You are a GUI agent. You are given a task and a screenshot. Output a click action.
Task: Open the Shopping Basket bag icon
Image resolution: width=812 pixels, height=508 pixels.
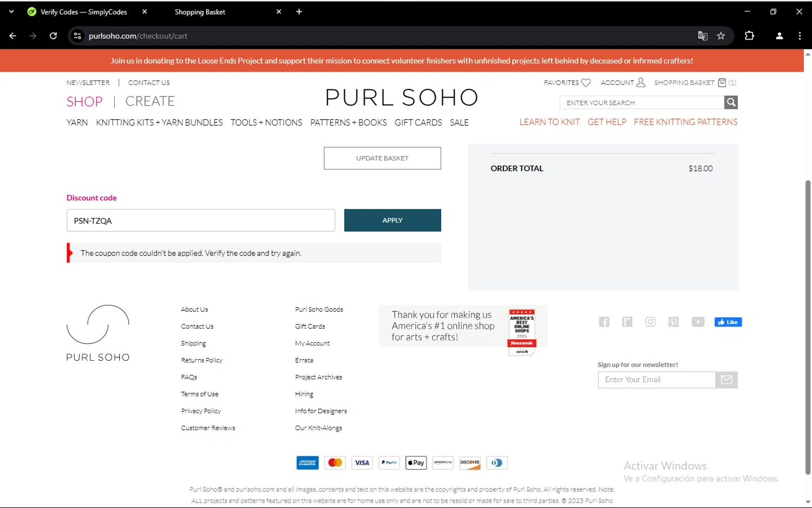(722, 82)
